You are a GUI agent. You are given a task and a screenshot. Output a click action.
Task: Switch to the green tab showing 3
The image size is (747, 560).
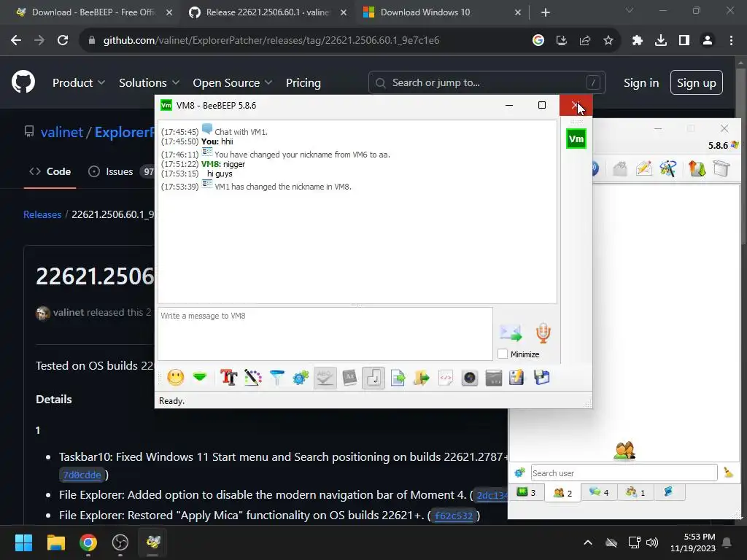[526, 492]
